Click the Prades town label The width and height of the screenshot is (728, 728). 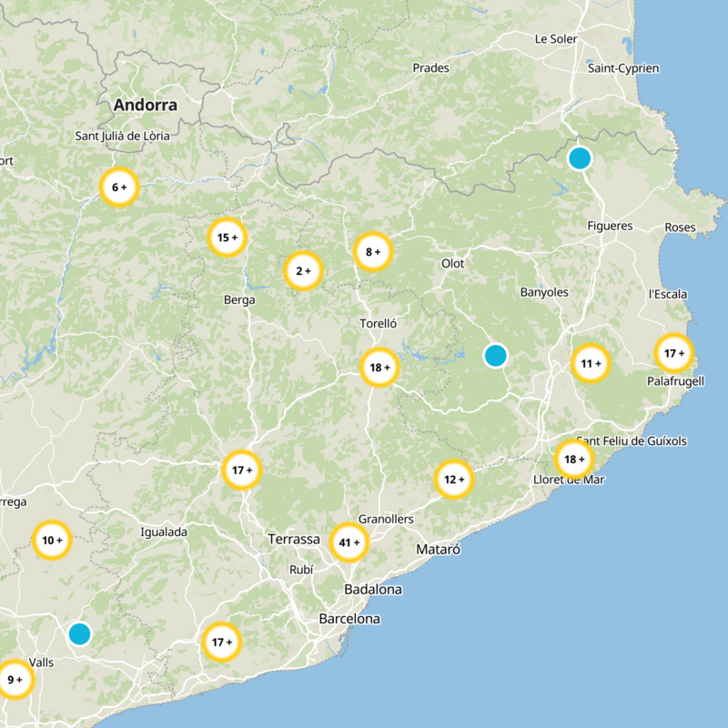(x=430, y=68)
